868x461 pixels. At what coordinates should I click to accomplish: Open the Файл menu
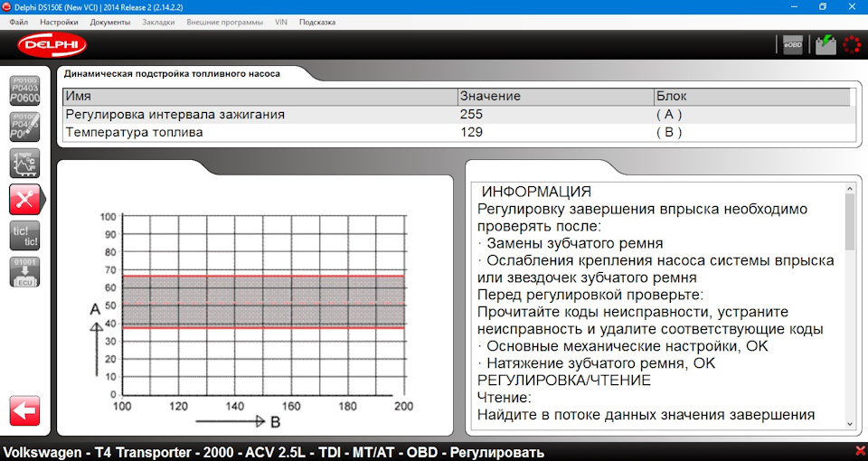pos(19,22)
